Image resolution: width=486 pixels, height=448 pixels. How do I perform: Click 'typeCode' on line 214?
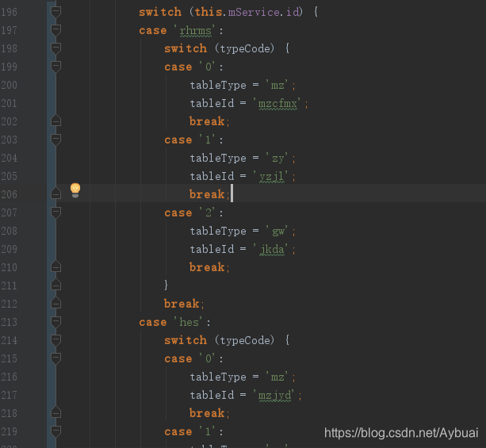point(245,341)
